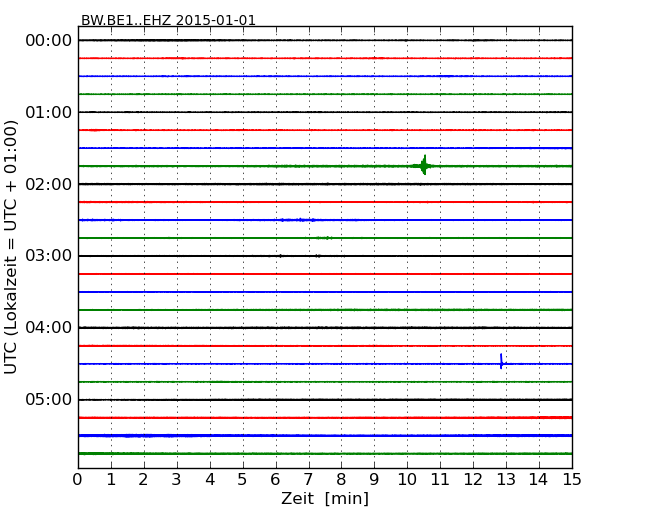Click the UTC Lokalzeit y-axis label
This screenshot has width=650, height=520.
pyautogui.click(x=11, y=247)
